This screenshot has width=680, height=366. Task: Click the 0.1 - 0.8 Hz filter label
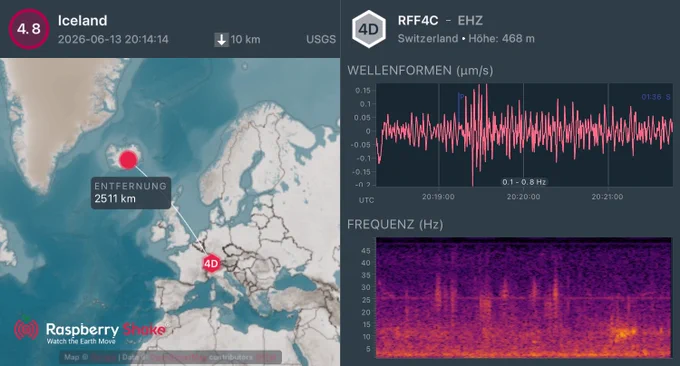524,182
